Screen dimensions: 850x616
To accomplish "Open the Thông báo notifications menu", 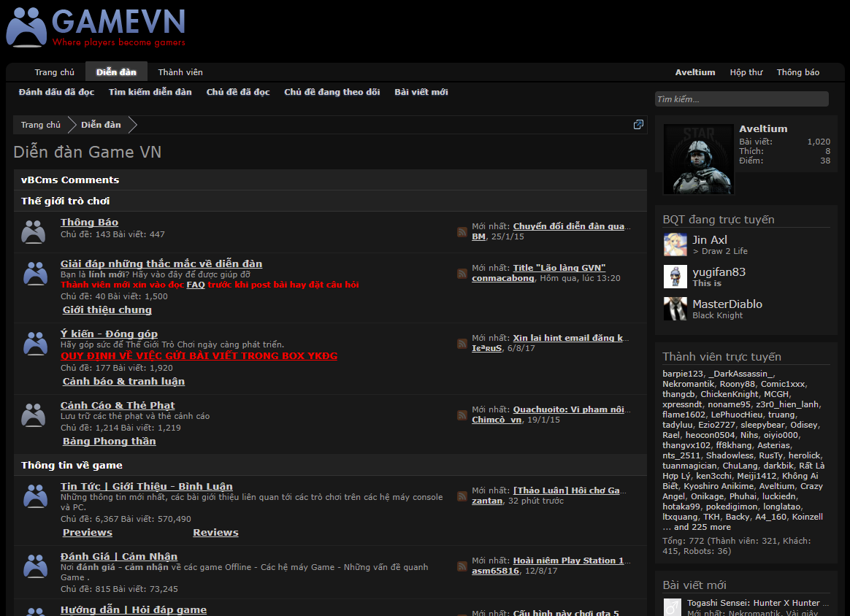I will [797, 72].
